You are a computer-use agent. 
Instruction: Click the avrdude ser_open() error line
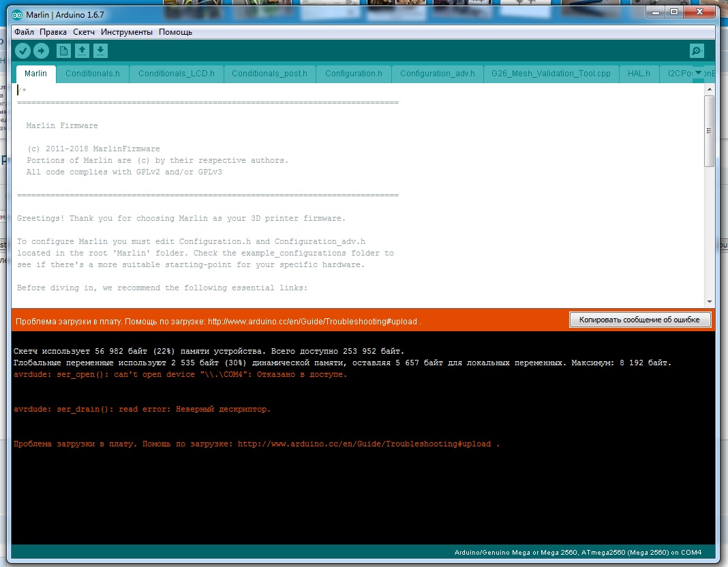tap(180, 374)
